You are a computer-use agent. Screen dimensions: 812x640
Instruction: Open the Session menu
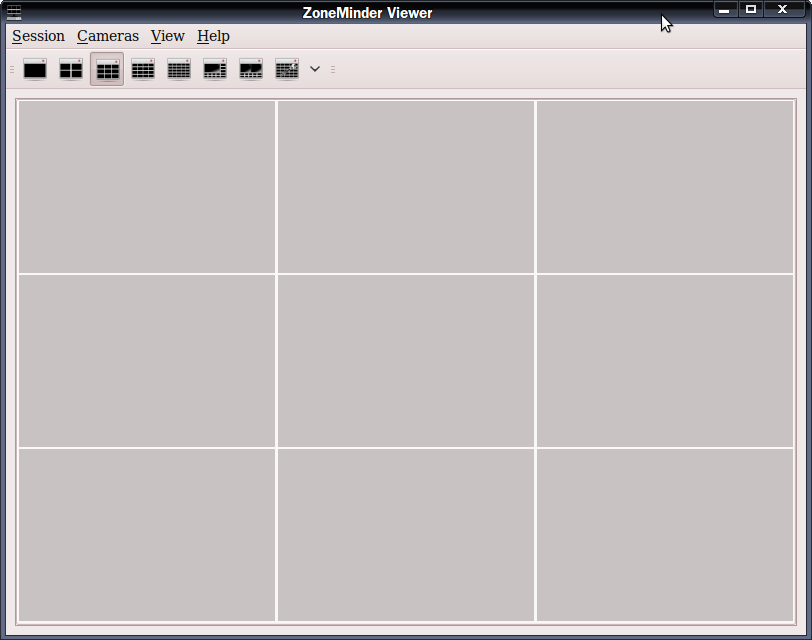point(38,36)
